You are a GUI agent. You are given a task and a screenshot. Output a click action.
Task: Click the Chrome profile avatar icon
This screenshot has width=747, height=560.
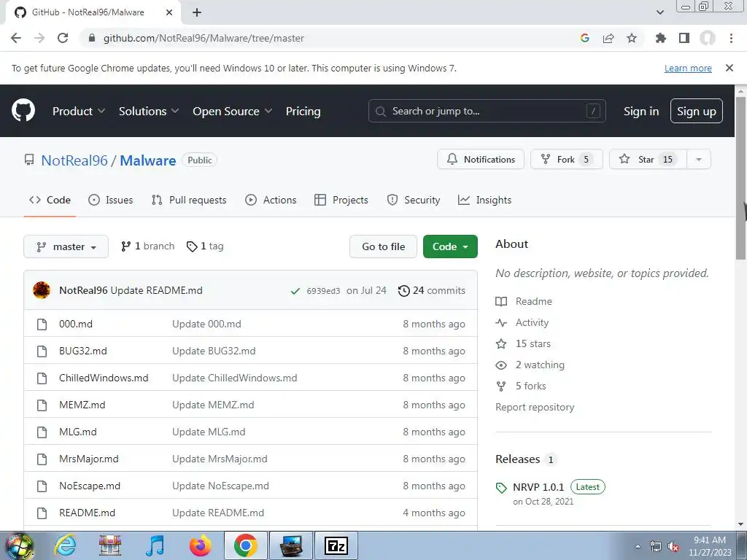click(708, 38)
